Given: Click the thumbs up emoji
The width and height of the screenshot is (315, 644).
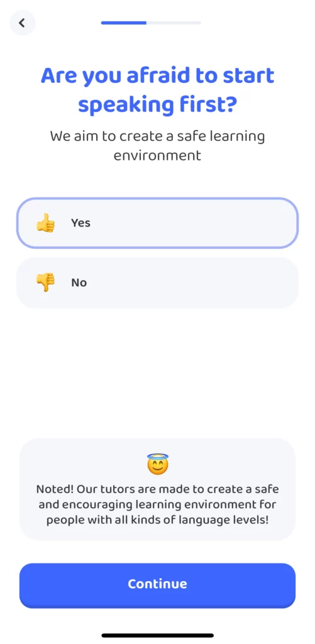Looking at the screenshot, I should click(45, 223).
